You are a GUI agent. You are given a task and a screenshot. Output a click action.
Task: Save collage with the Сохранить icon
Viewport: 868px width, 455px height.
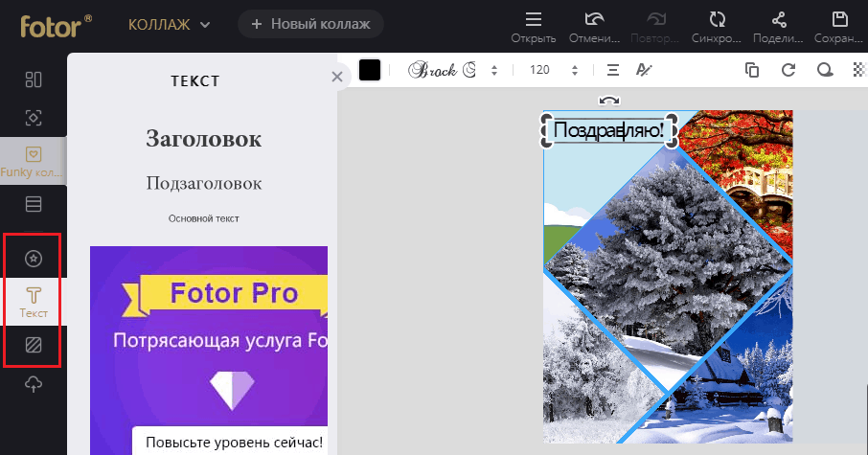(x=839, y=26)
